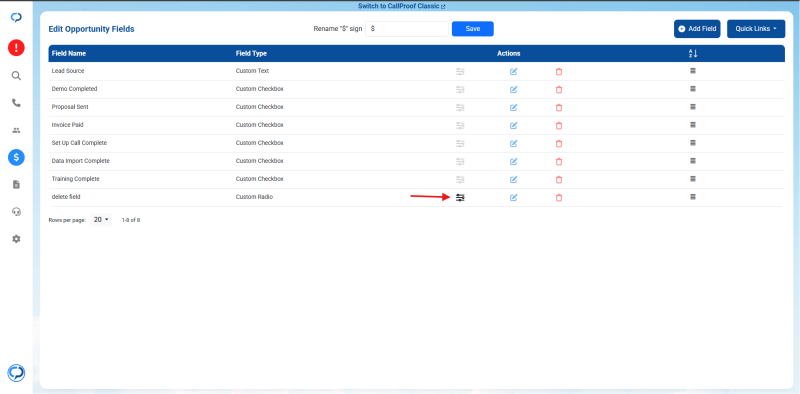This screenshot has height=394, width=800.
Task: Open the red alert notification icon
Action: tap(16, 48)
